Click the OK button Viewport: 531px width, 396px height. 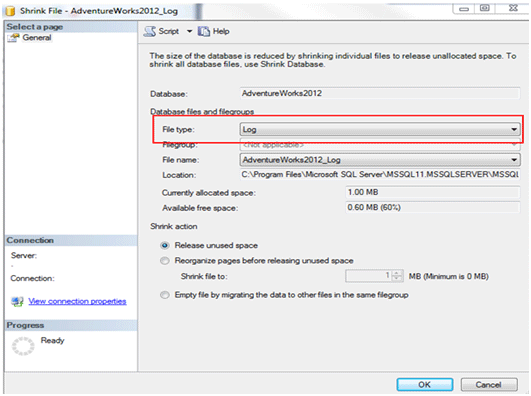tap(425, 384)
